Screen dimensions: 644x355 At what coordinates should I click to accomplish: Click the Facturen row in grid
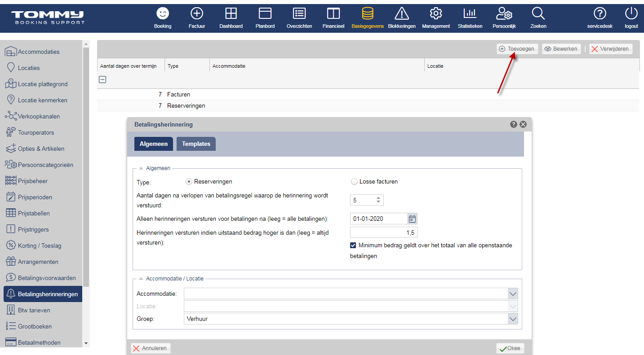[368, 94]
